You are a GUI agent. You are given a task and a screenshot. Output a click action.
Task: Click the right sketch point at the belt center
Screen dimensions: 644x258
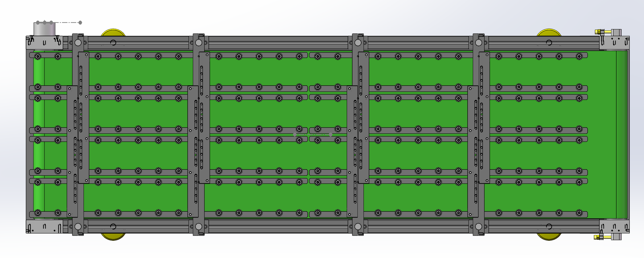click(331, 134)
